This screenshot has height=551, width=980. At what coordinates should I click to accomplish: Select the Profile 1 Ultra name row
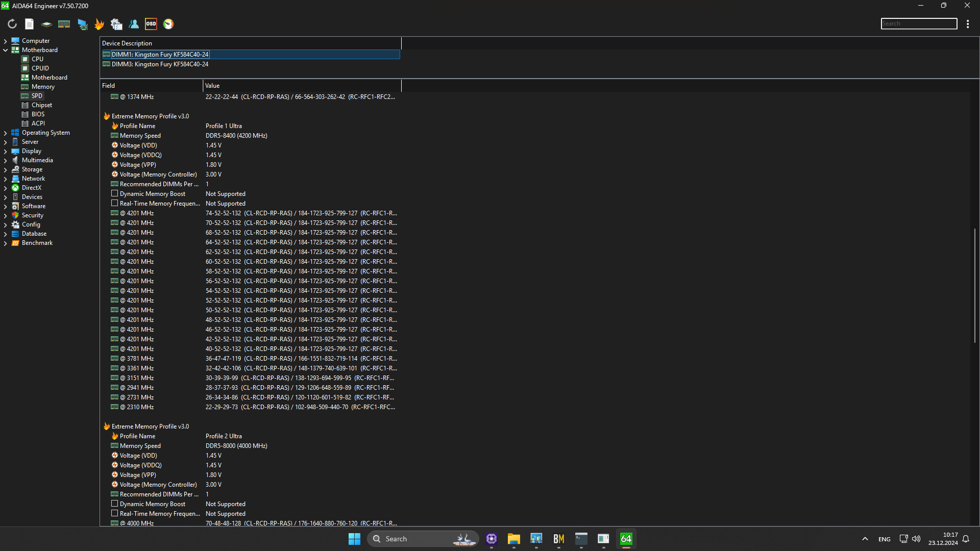coord(250,126)
